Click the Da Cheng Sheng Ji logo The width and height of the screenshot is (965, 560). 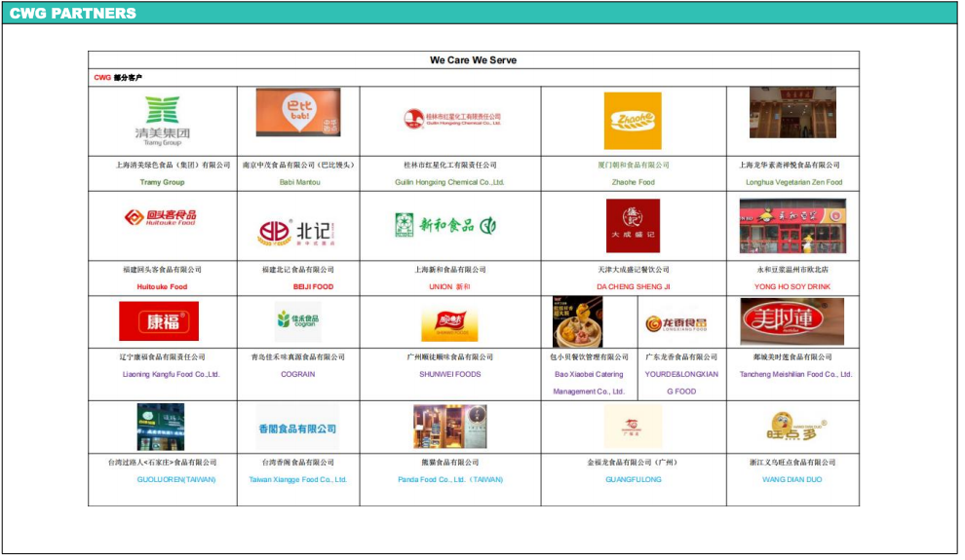(633, 226)
